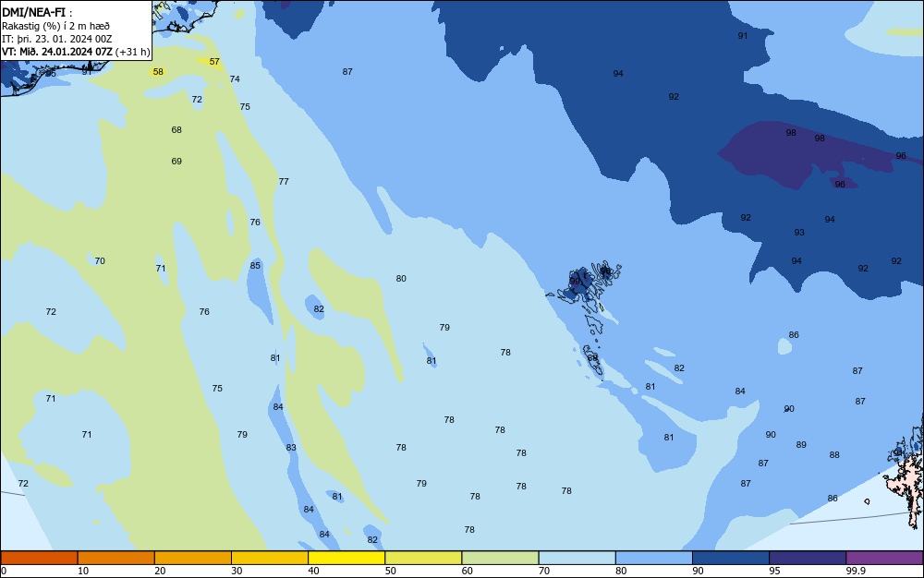The height and width of the screenshot is (578, 924).
Task: Click the 30–40 amber legend swatch
Action: [x=270, y=558]
